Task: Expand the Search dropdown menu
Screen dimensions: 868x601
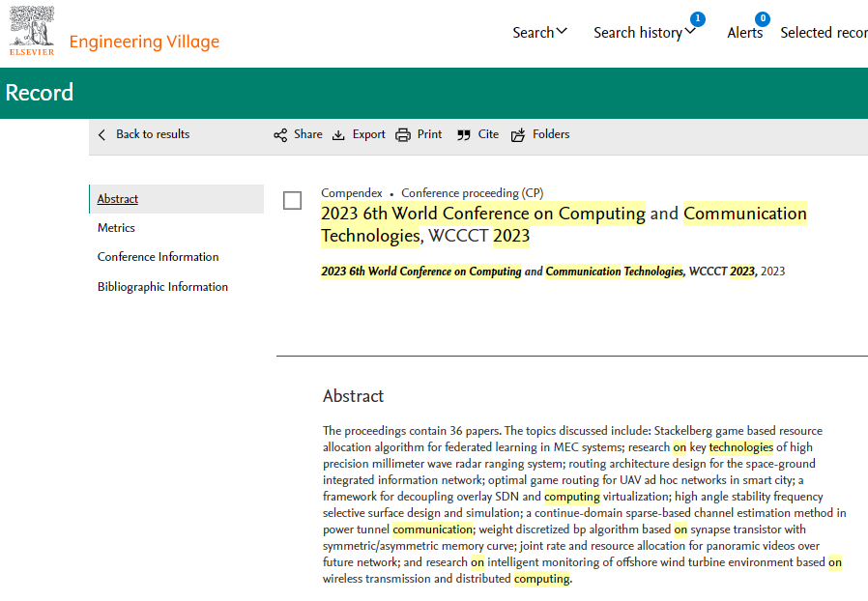Action: click(x=539, y=33)
